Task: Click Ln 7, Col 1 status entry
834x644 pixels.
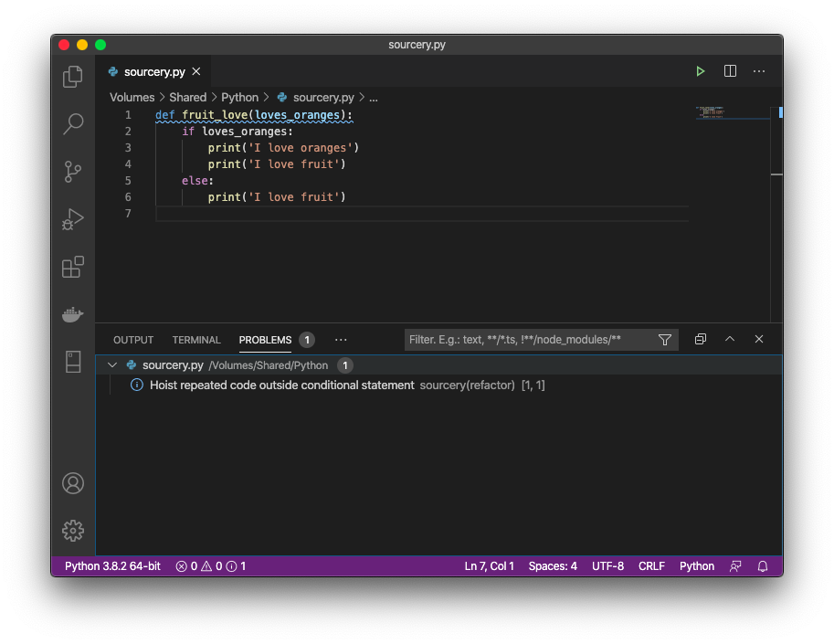Action: (490, 566)
